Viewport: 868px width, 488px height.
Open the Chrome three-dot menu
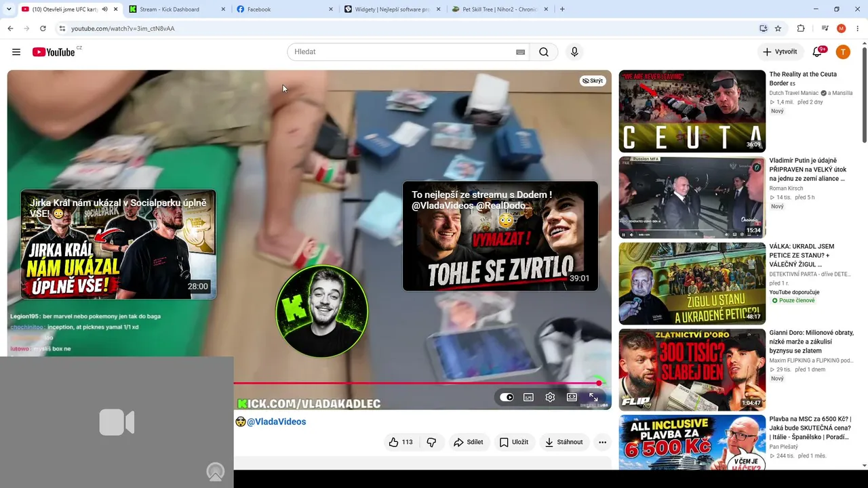859,28
